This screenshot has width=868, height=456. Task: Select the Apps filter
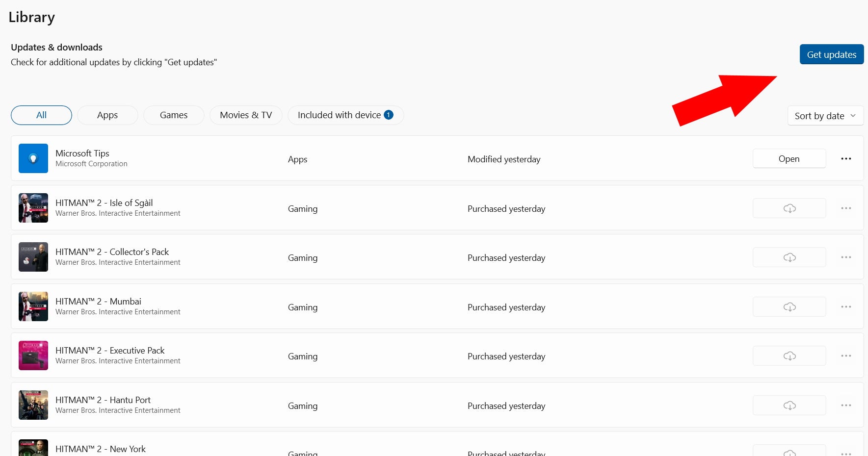(107, 115)
